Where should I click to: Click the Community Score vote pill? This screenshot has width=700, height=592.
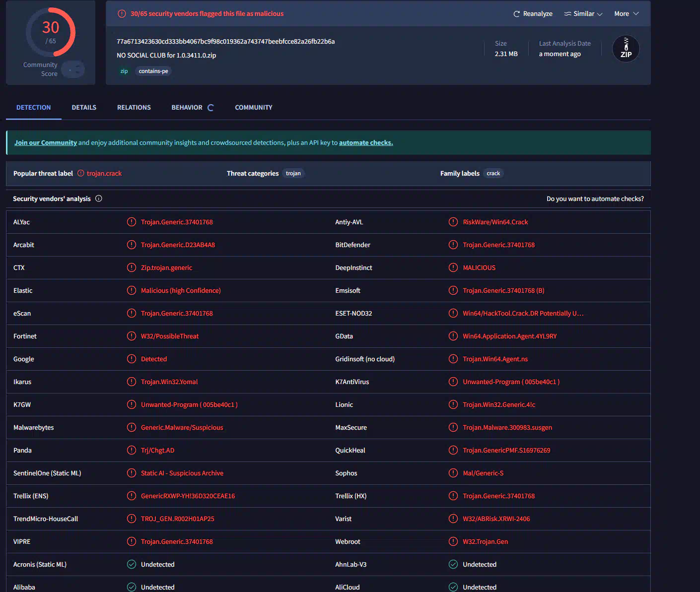pyautogui.click(x=73, y=69)
